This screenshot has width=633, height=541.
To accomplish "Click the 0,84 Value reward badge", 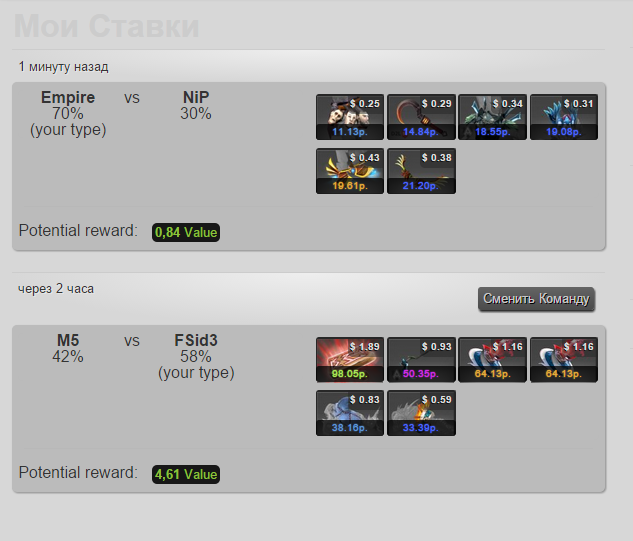I will click(x=186, y=233).
